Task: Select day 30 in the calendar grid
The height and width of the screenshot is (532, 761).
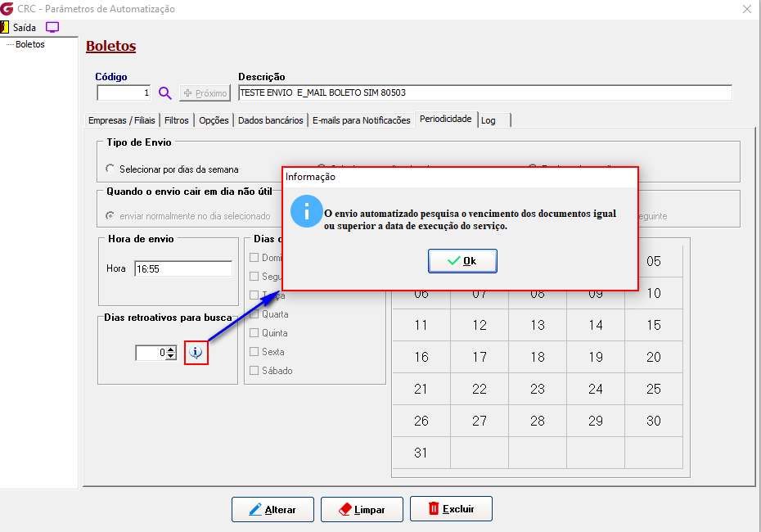Action: click(x=654, y=421)
